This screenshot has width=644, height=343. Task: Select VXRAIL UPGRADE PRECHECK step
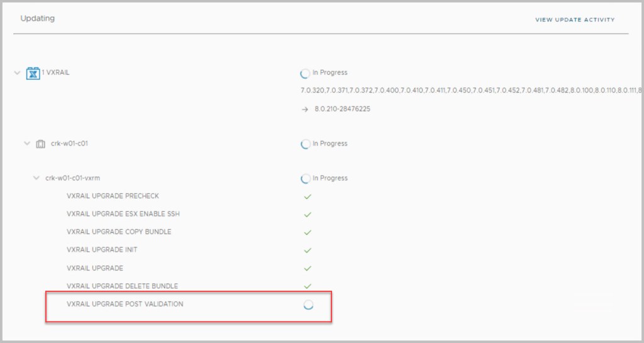click(113, 196)
